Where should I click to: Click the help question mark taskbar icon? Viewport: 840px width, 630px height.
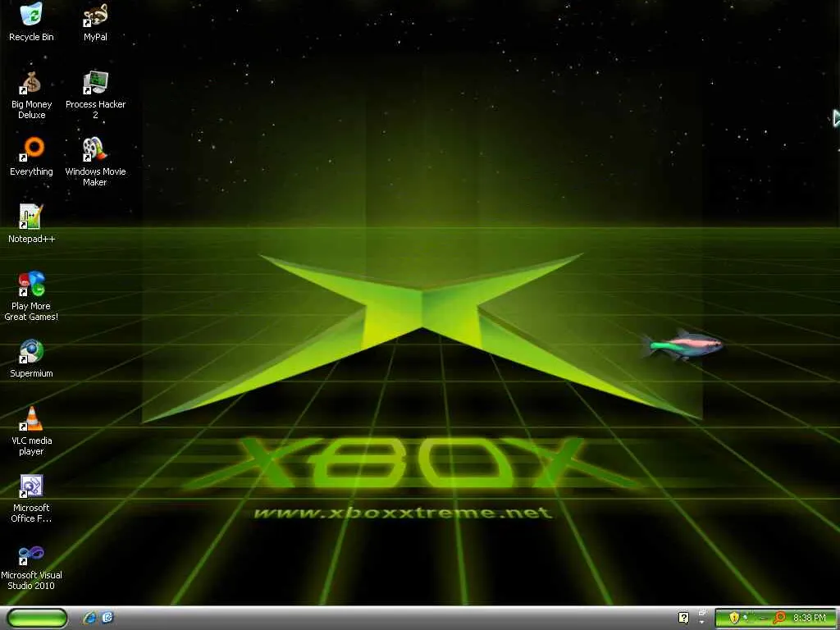pyautogui.click(x=683, y=618)
